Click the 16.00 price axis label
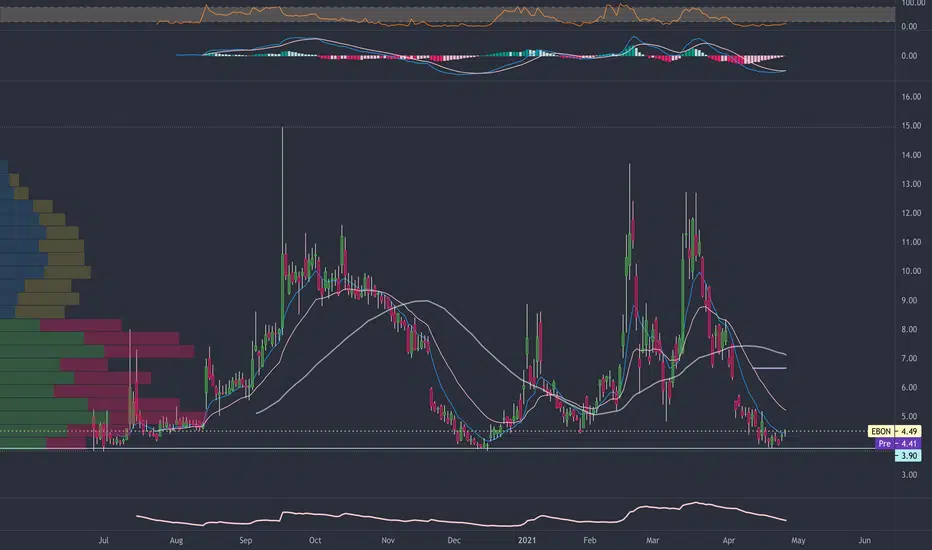The height and width of the screenshot is (550, 932). [x=911, y=97]
